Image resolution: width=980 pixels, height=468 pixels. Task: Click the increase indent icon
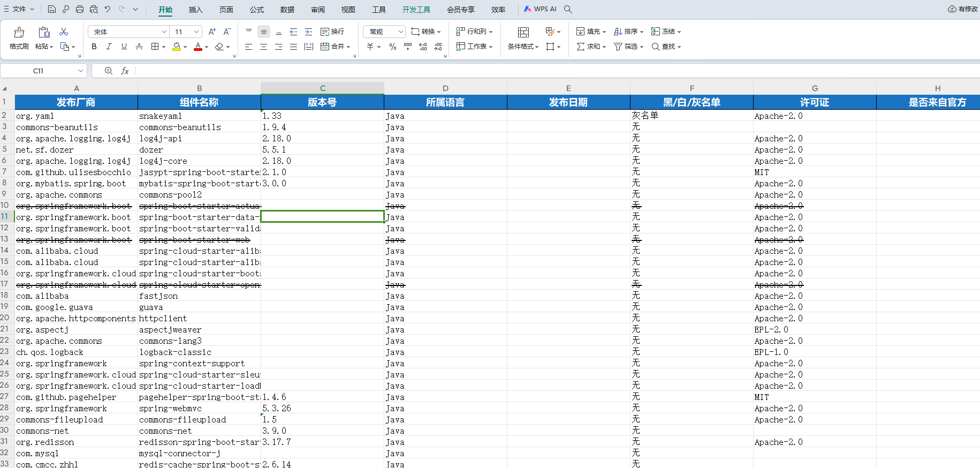(x=308, y=32)
